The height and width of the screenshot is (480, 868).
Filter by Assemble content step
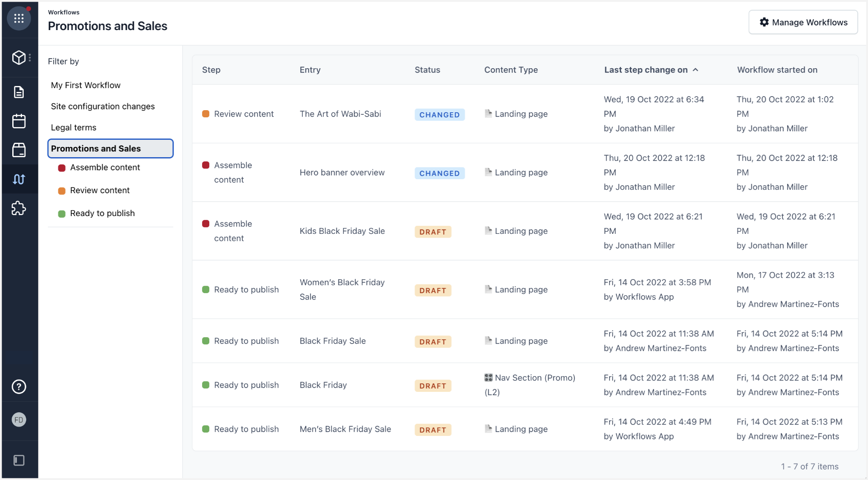point(105,167)
